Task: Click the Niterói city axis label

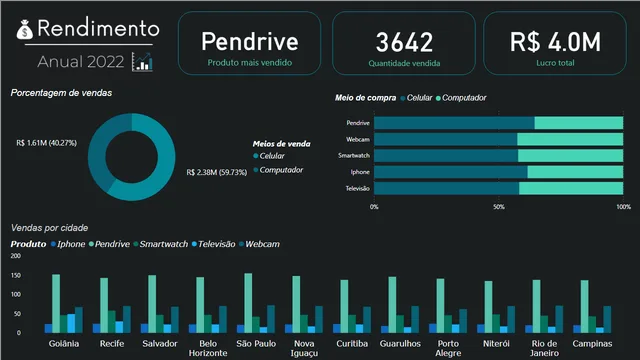Action: pyautogui.click(x=496, y=344)
